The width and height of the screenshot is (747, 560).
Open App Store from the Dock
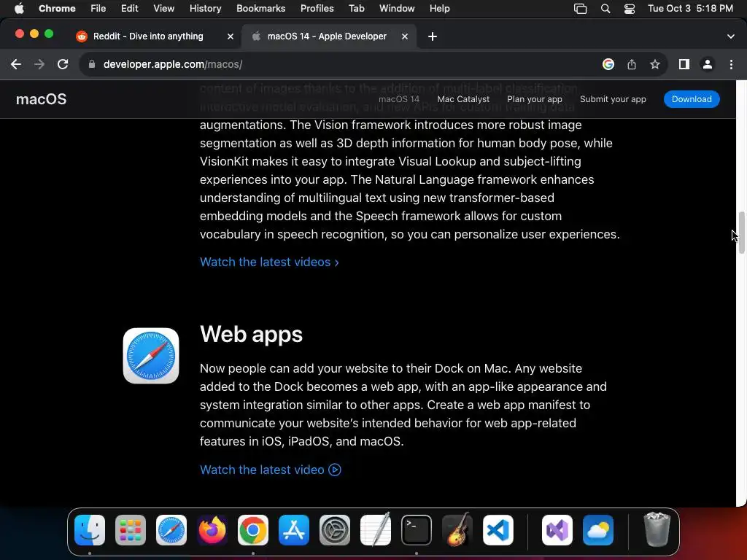(294, 530)
